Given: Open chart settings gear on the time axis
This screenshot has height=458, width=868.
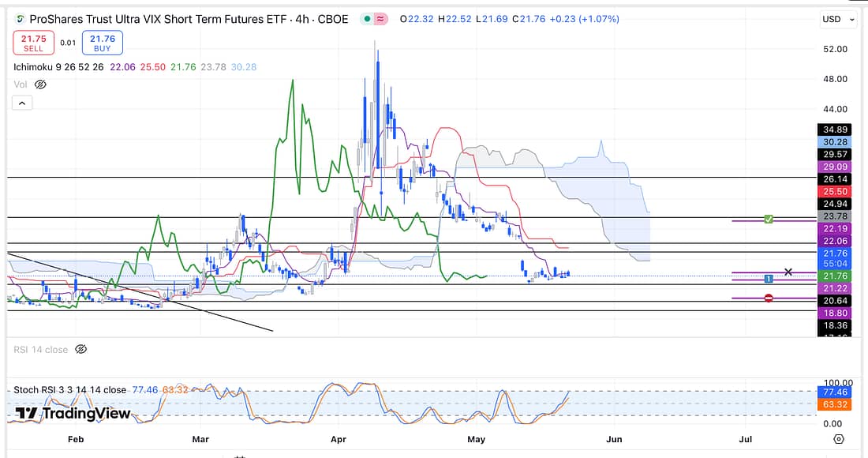Looking at the screenshot, I should click(840, 439).
